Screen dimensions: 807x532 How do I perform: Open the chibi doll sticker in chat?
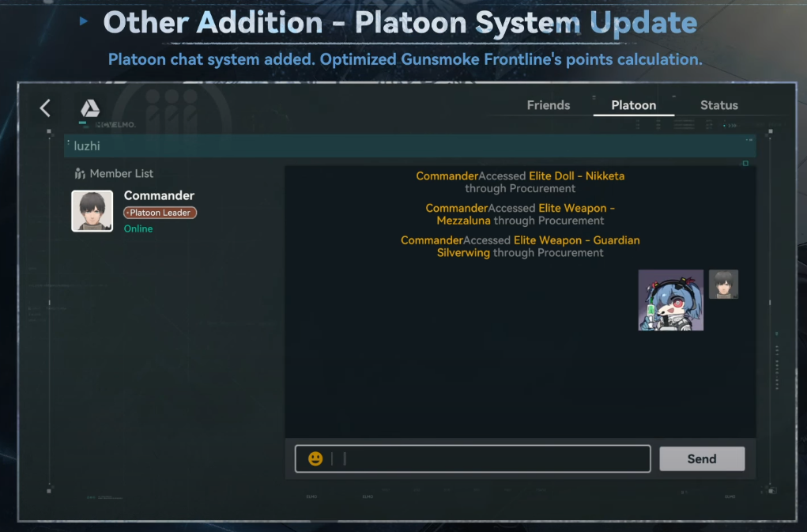coord(670,300)
